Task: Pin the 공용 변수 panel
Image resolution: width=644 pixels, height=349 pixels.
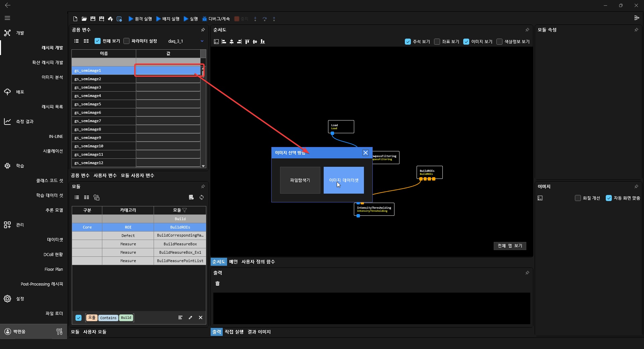Action: point(203,30)
